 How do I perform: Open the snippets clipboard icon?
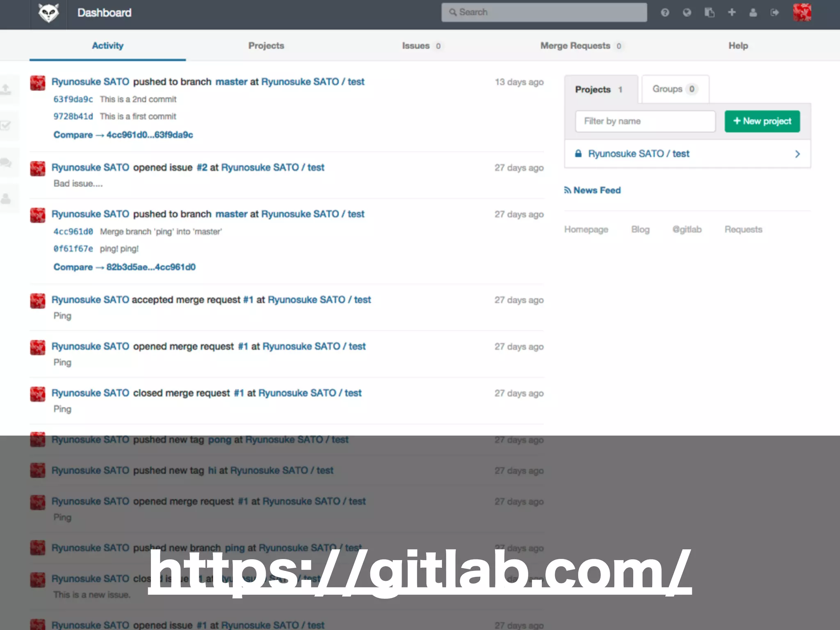coord(709,13)
